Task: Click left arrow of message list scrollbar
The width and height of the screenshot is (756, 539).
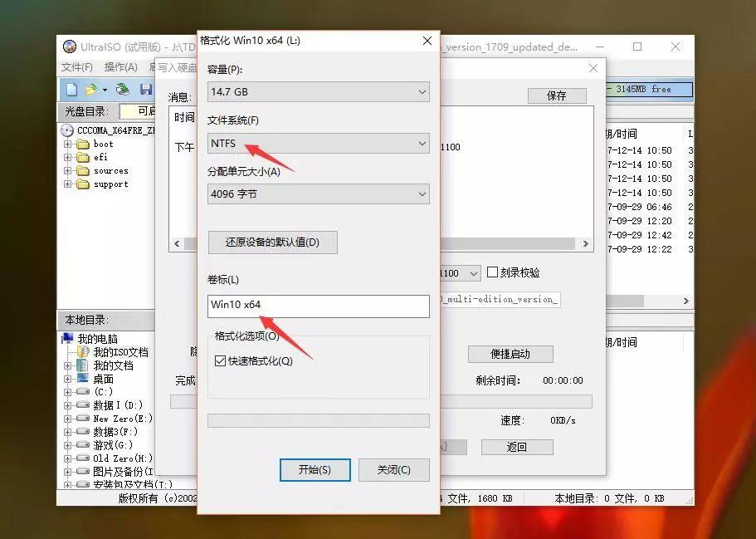Action: pyautogui.click(x=177, y=243)
